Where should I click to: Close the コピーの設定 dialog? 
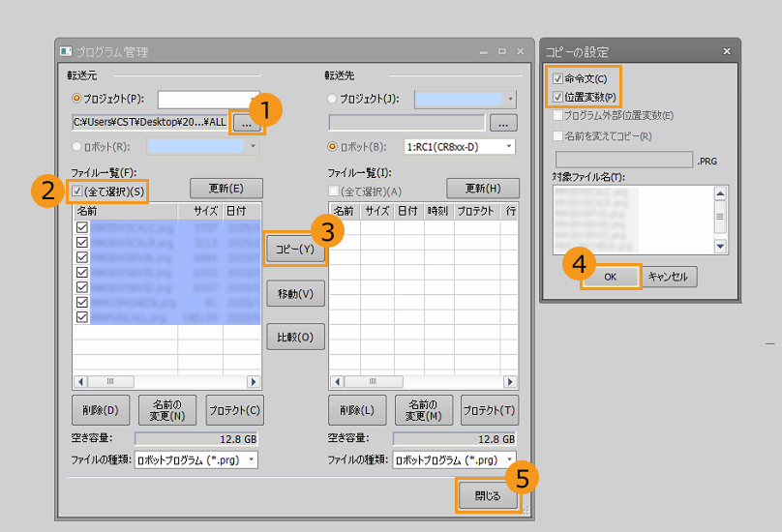click(x=727, y=51)
